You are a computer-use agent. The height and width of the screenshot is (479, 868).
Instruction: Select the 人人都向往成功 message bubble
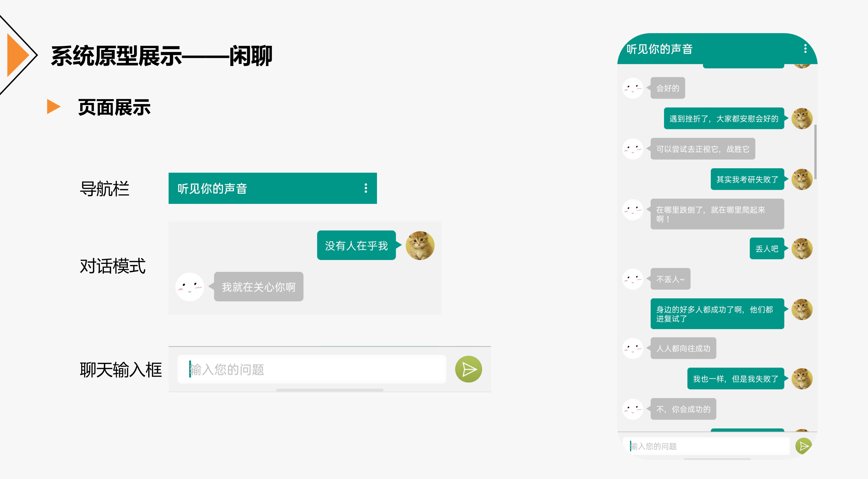[x=683, y=348]
